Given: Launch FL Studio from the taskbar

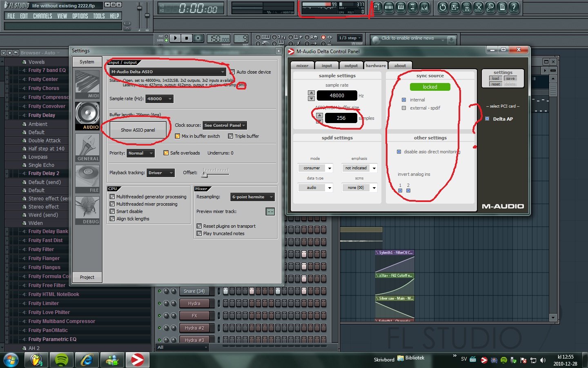Looking at the screenshot, I should [x=36, y=360].
